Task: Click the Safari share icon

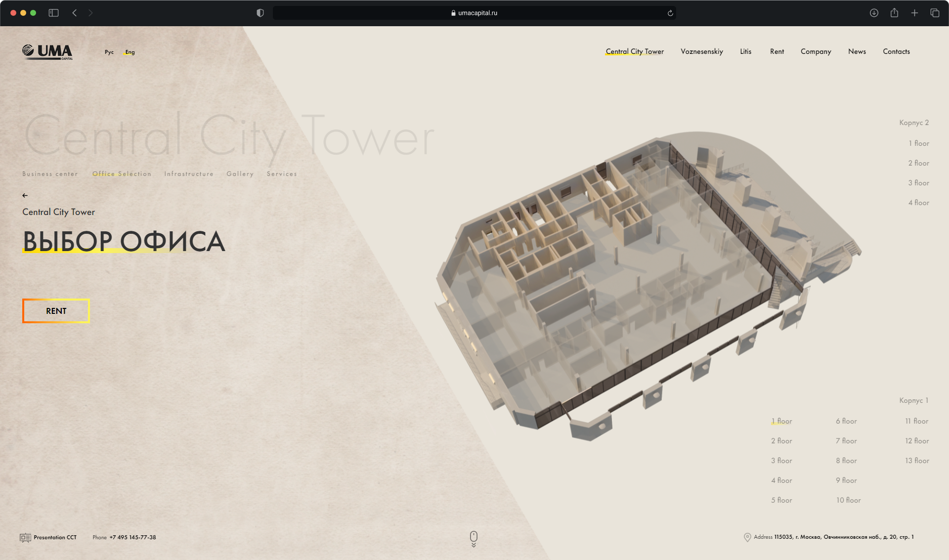Action: 894,13
